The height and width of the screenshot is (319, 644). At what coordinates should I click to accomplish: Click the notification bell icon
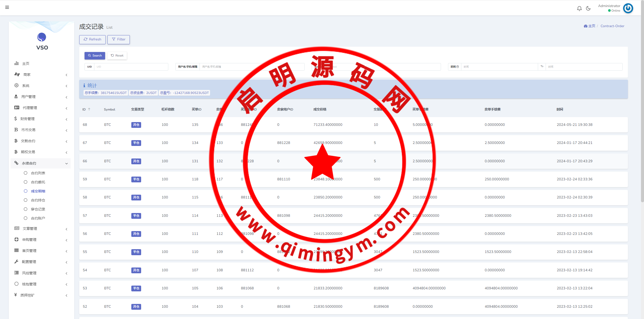tap(579, 9)
